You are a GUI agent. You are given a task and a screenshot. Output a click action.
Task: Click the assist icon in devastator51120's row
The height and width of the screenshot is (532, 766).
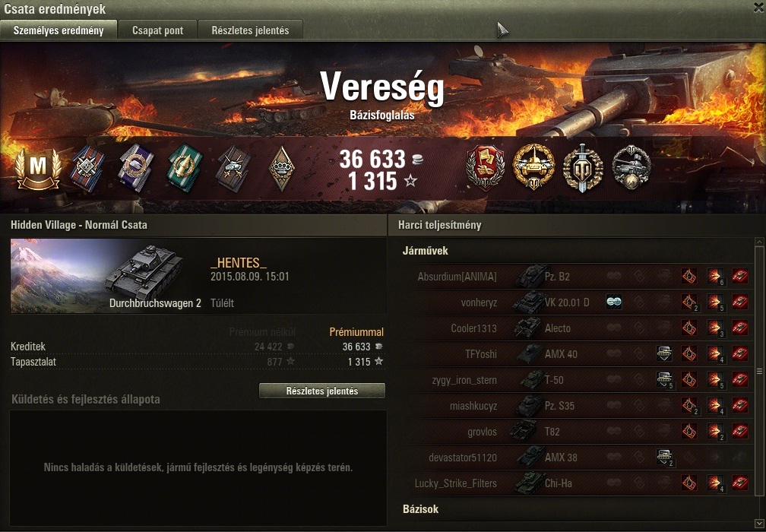click(x=664, y=458)
